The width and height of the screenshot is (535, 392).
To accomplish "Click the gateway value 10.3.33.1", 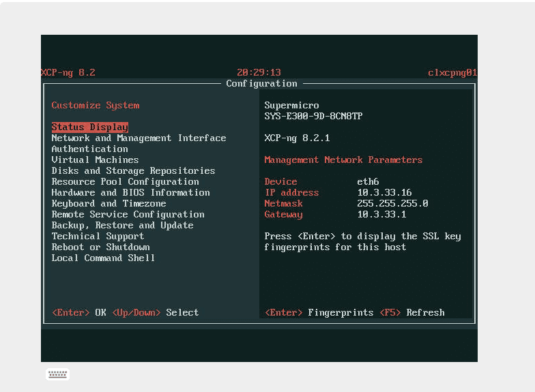I will pyautogui.click(x=382, y=214).
